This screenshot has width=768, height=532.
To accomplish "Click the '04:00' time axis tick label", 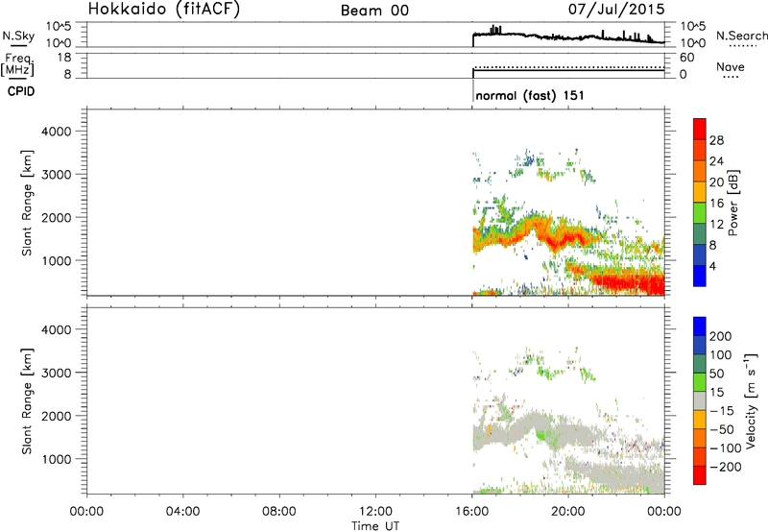I will pos(182,512).
